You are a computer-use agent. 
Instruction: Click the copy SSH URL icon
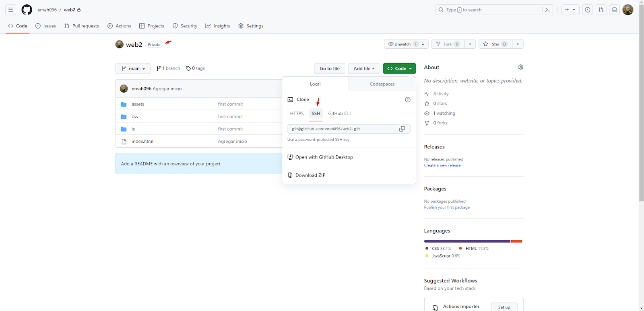[402, 129]
